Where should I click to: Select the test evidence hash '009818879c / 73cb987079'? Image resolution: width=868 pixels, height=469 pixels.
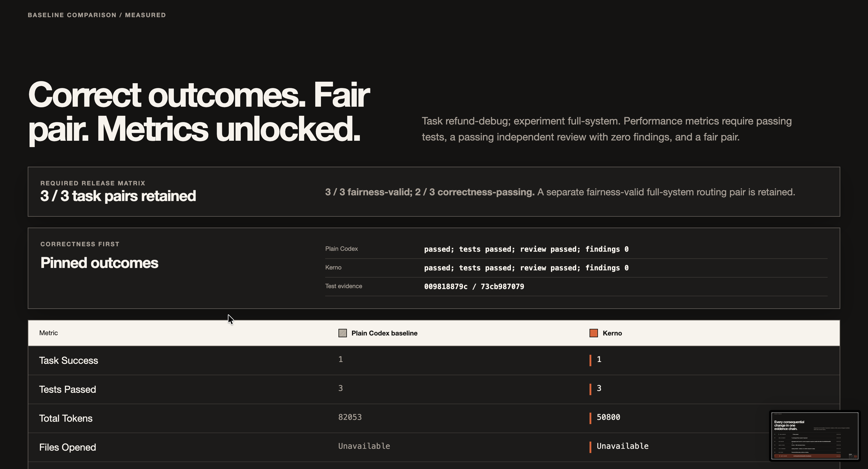point(474,286)
